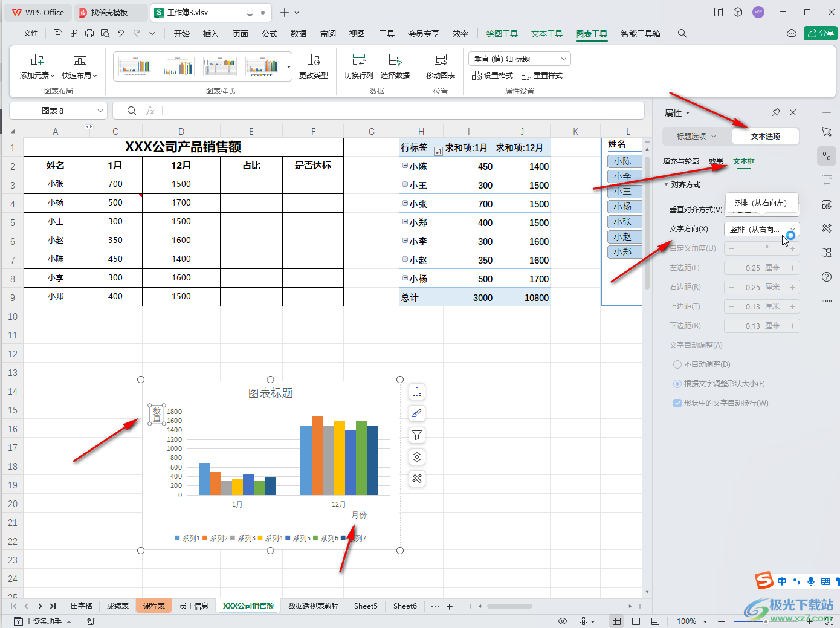Click the eye protection icon in status bar

point(563,621)
